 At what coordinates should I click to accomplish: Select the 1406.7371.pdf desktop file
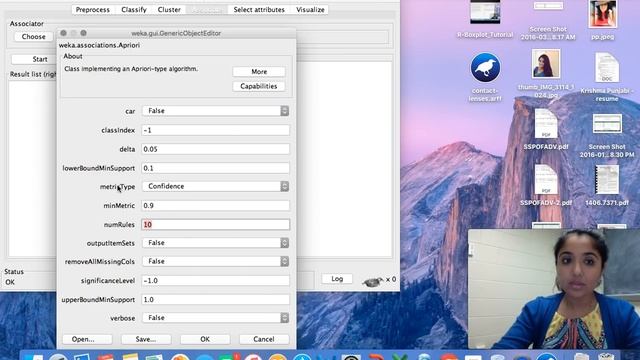[x=607, y=180]
